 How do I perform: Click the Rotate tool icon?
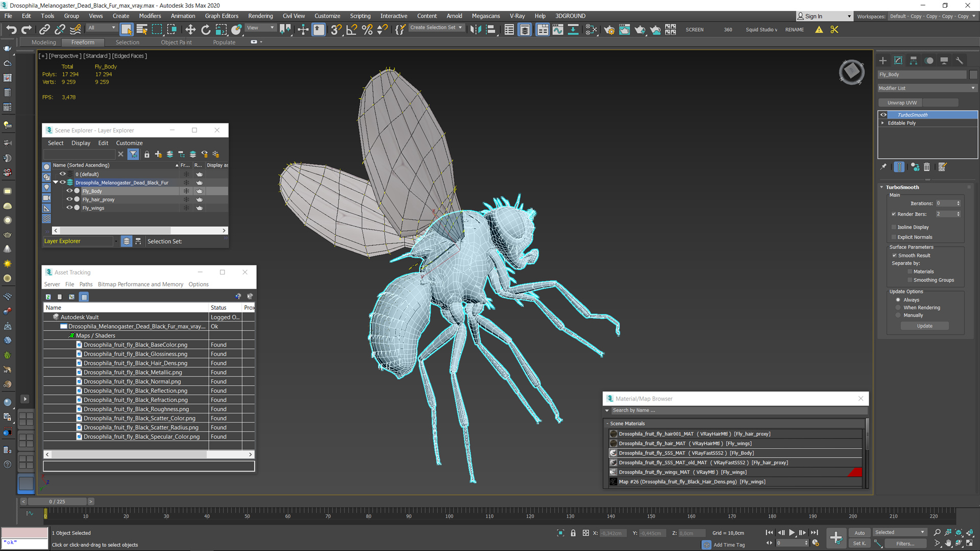(205, 29)
